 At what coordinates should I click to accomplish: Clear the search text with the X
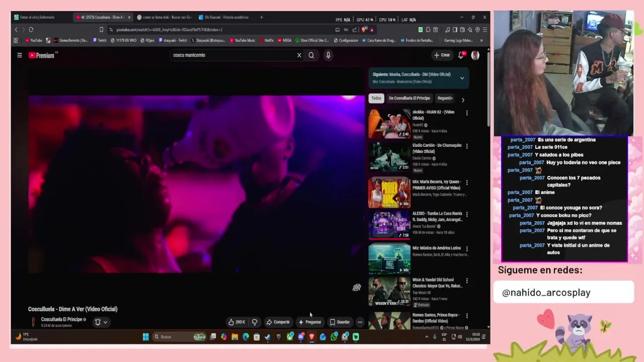[x=299, y=55]
